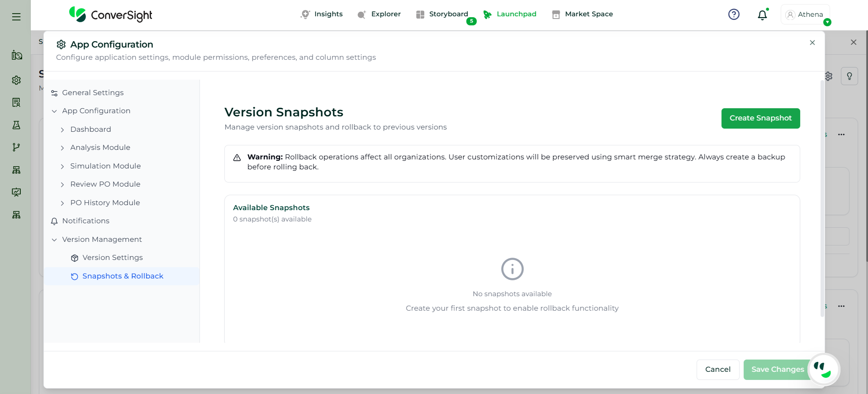
Task: Expand the Simulation Module section
Action: click(x=62, y=167)
